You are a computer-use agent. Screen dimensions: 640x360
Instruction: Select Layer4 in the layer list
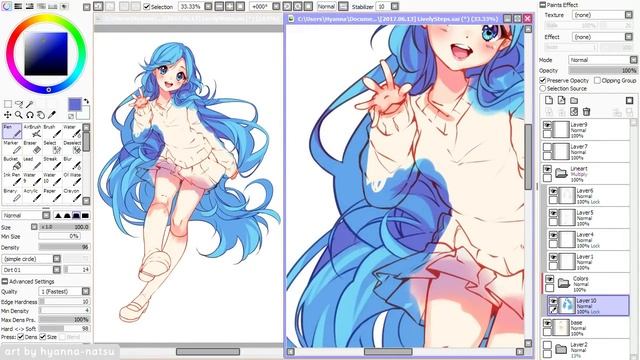click(589, 240)
